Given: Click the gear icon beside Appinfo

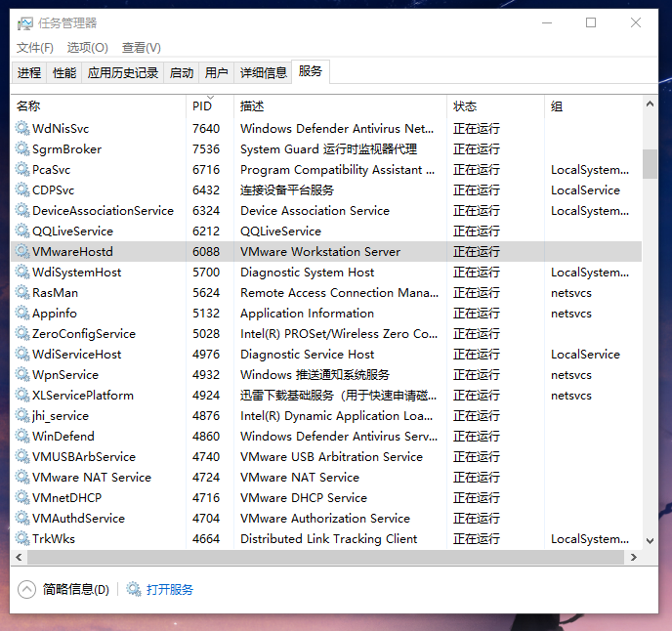Looking at the screenshot, I should coord(22,314).
